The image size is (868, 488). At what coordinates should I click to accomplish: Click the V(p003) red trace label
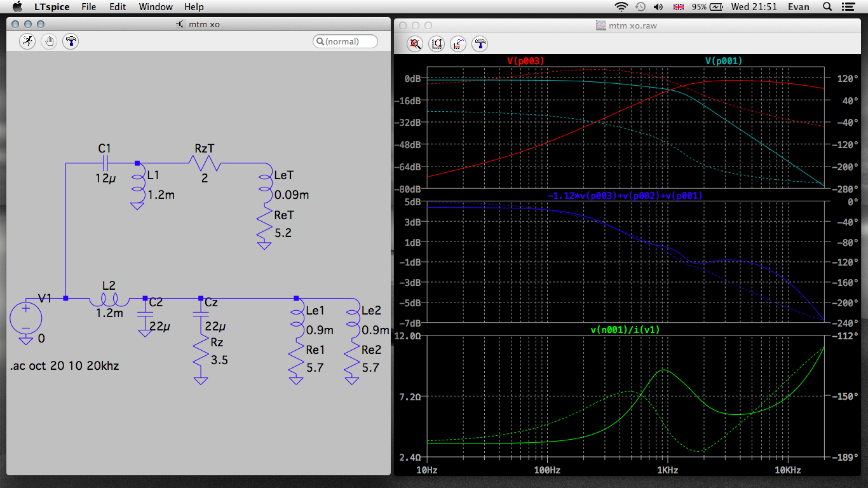click(526, 61)
